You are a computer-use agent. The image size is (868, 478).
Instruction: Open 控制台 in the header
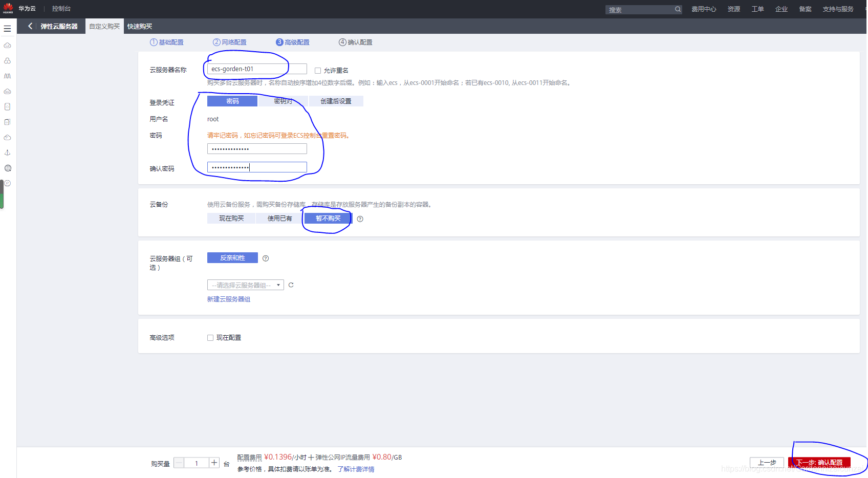point(61,9)
